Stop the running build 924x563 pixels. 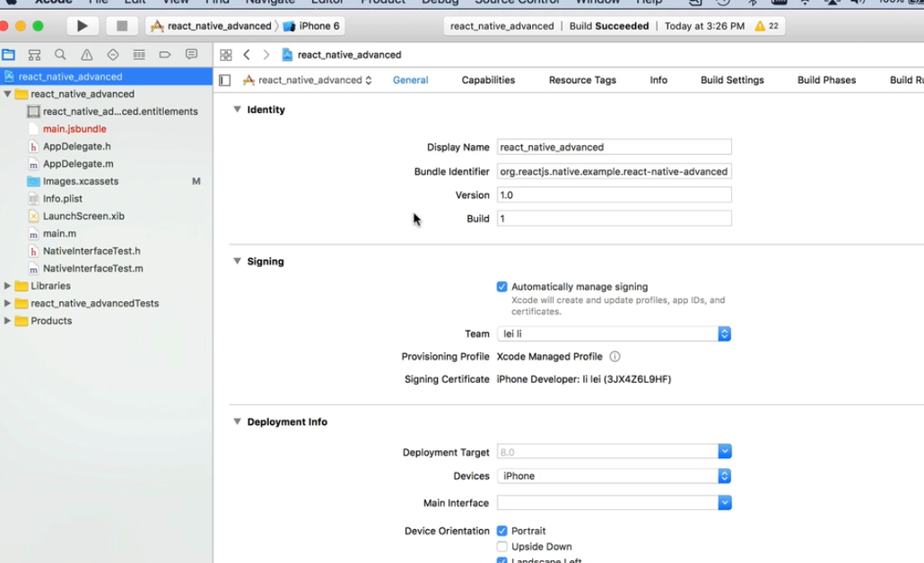click(121, 26)
